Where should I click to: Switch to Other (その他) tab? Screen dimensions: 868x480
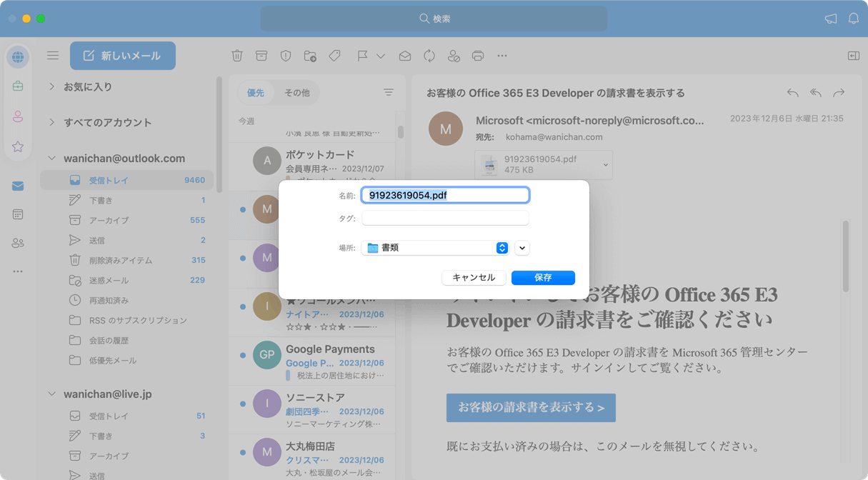pyautogui.click(x=297, y=93)
